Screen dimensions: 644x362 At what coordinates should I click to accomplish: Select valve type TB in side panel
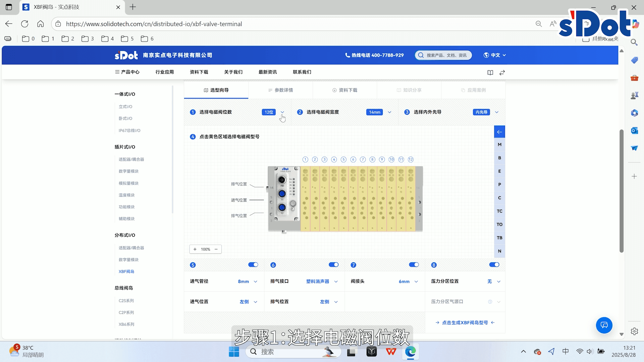pos(499,238)
